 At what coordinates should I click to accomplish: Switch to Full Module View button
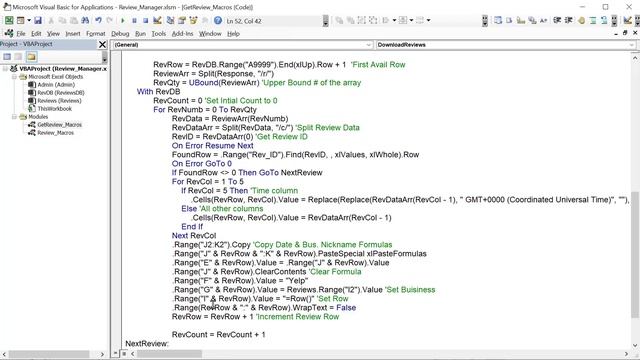pyautogui.click(x=124, y=354)
